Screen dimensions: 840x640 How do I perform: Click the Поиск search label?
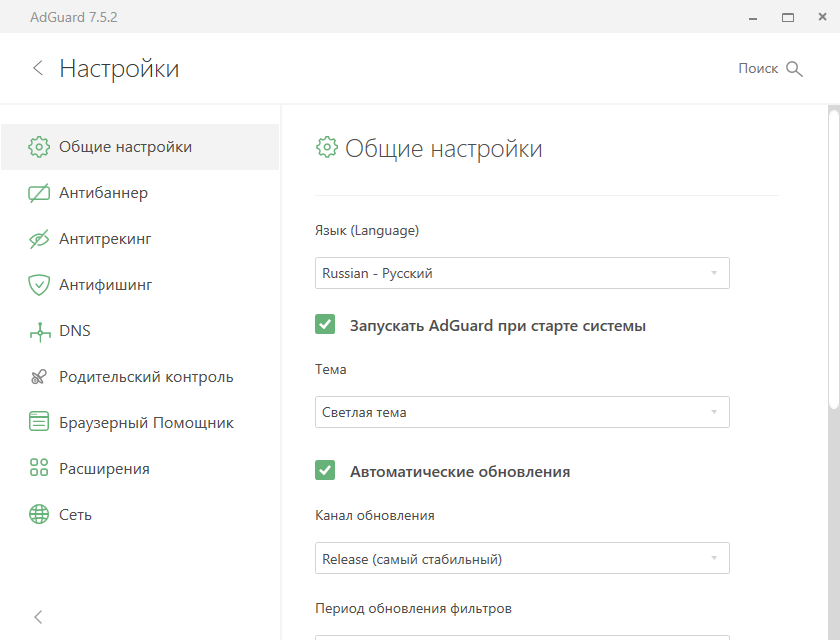(757, 69)
